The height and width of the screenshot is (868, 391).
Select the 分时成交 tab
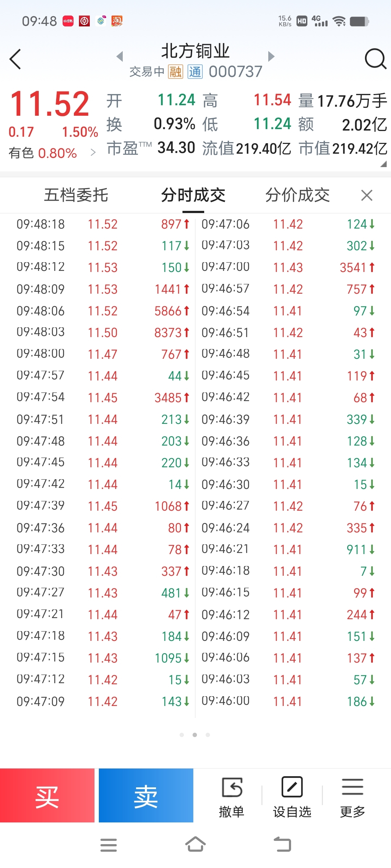pyautogui.click(x=193, y=195)
